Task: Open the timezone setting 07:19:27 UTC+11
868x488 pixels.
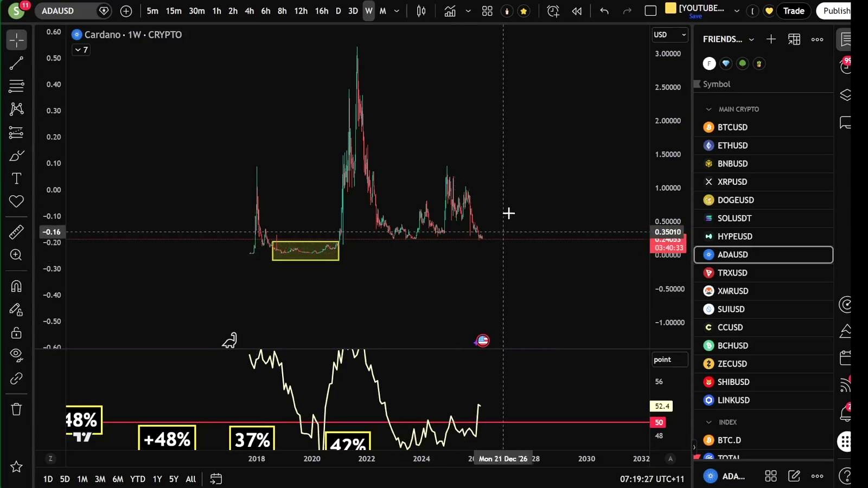Action: tap(652, 479)
